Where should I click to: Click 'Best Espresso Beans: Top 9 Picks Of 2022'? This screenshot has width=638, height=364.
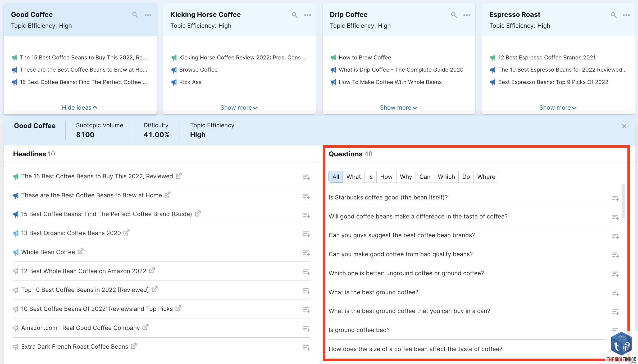(553, 82)
